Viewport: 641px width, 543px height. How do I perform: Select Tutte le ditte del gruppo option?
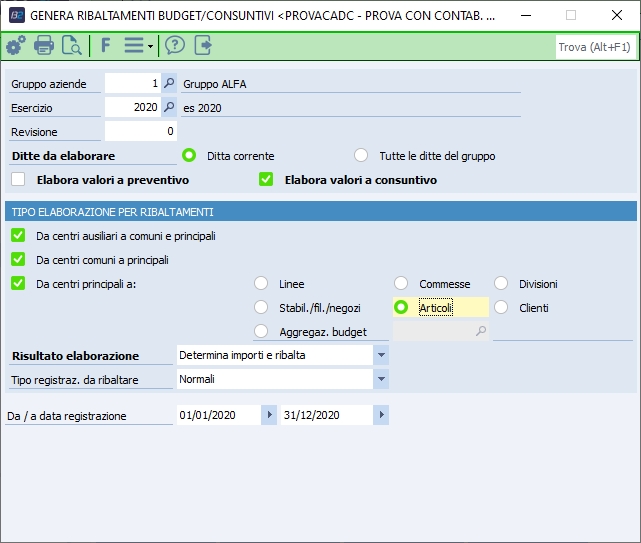coord(361,156)
